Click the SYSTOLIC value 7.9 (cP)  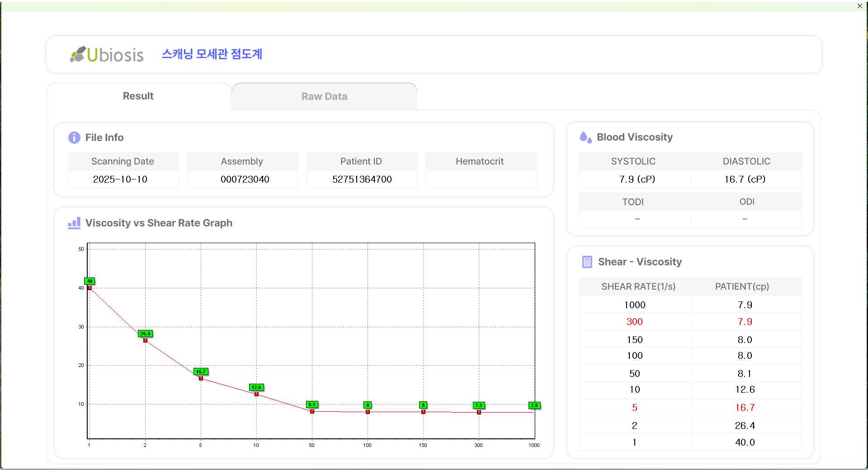(x=637, y=179)
